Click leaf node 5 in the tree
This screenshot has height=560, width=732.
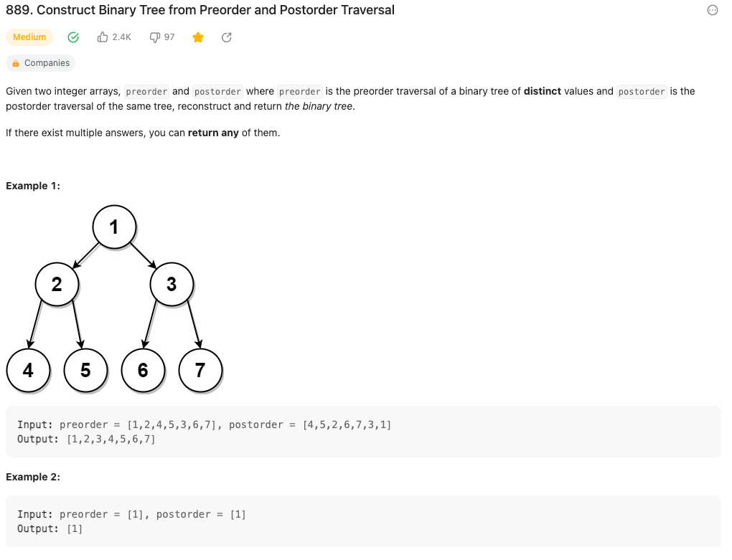85,370
